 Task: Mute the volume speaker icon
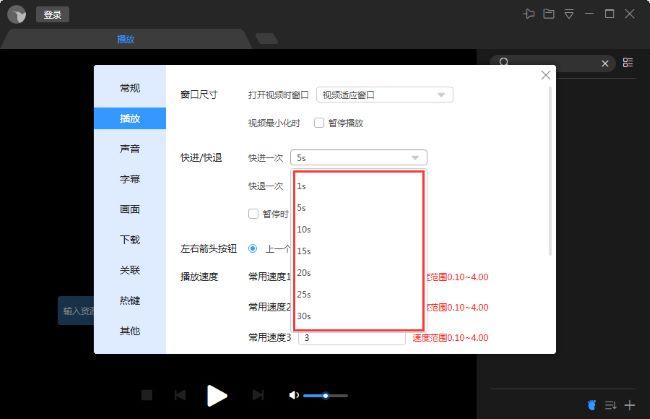[x=293, y=396]
